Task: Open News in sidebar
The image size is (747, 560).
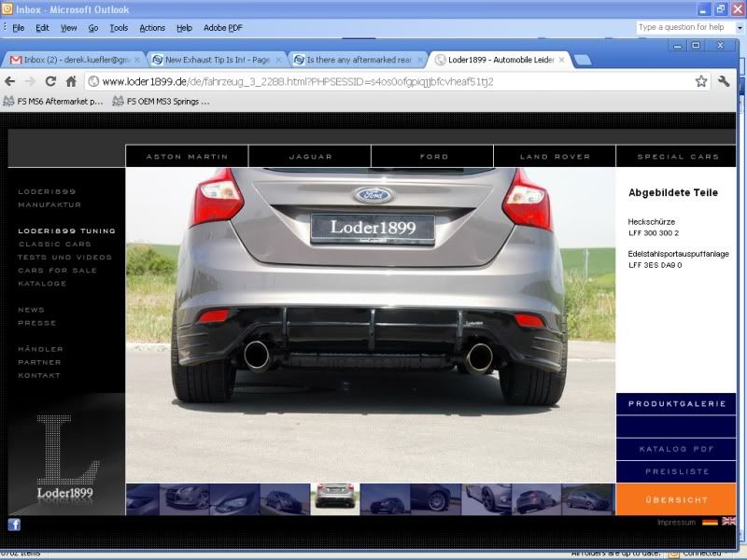Action: (x=31, y=310)
